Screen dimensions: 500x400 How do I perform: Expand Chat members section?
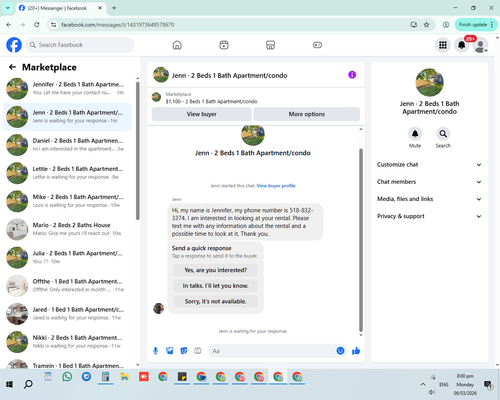(429, 182)
